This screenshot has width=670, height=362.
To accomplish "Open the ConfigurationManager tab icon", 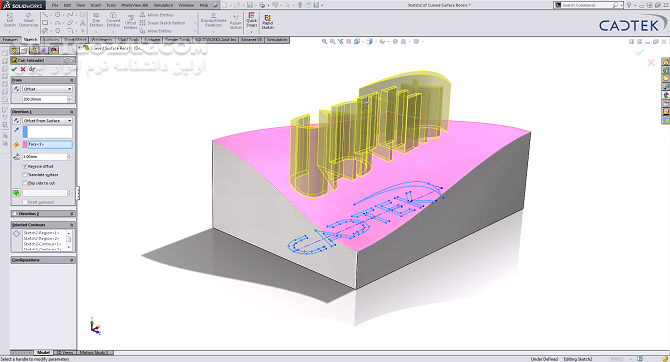I will pos(34,50).
